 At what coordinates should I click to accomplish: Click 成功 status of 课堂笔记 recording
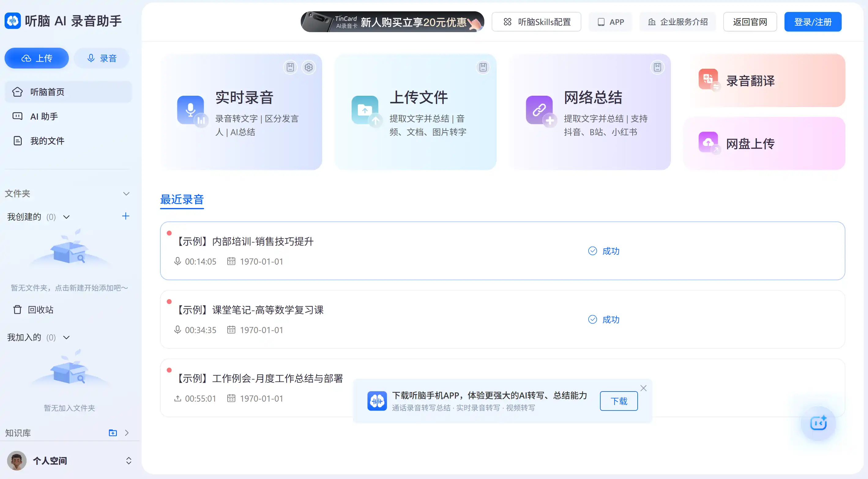(603, 319)
